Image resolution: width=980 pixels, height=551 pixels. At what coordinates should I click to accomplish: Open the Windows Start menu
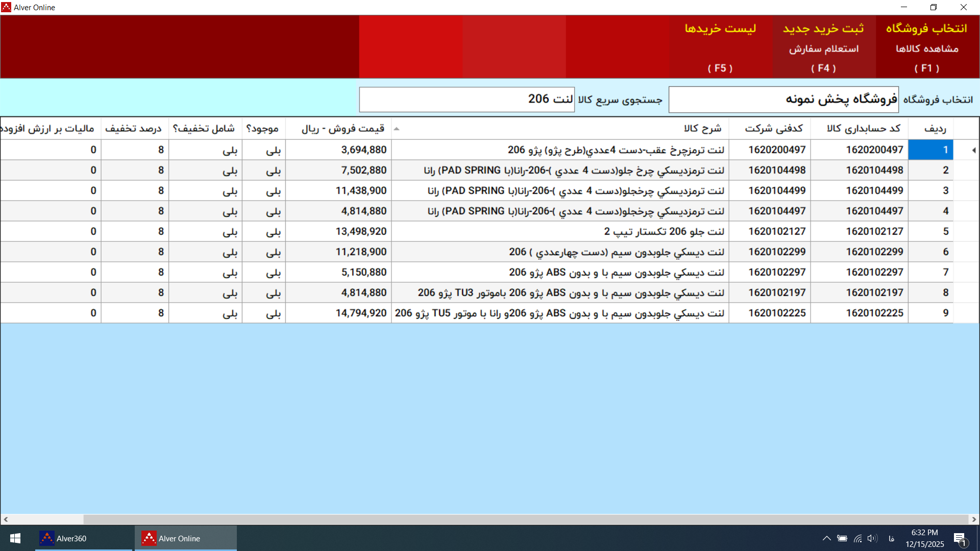pos(15,538)
